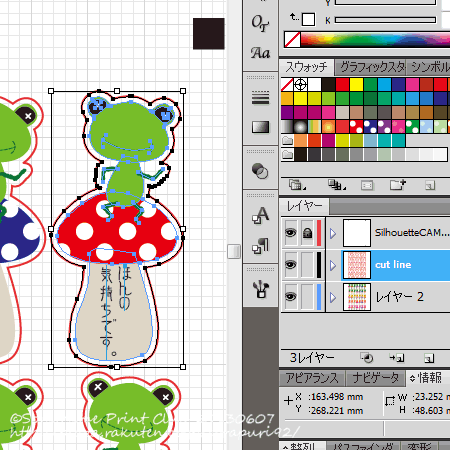Screen dimensions: 450x450
Task: Select the cut line layer name
Action: point(393,265)
